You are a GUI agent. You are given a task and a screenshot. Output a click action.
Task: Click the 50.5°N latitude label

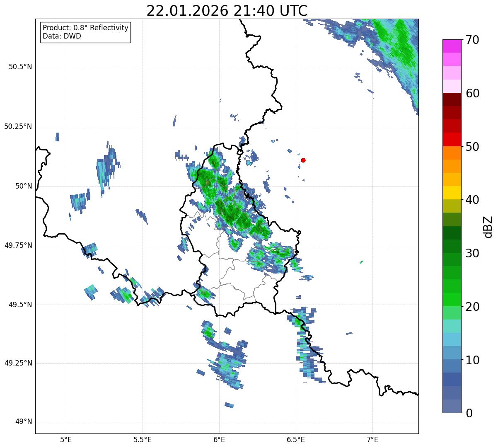click(x=20, y=67)
